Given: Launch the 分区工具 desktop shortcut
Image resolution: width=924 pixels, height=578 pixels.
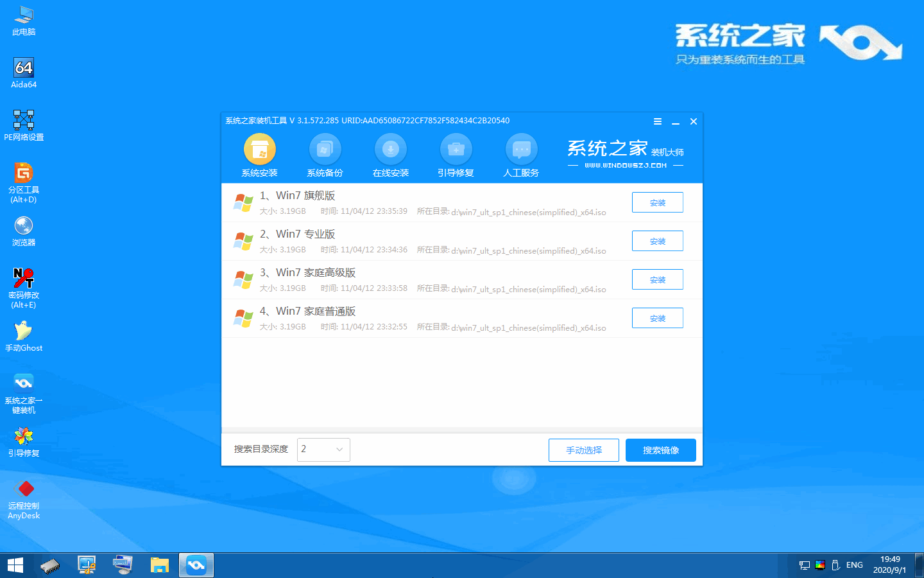Looking at the screenshot, I should tap(24, 173).
